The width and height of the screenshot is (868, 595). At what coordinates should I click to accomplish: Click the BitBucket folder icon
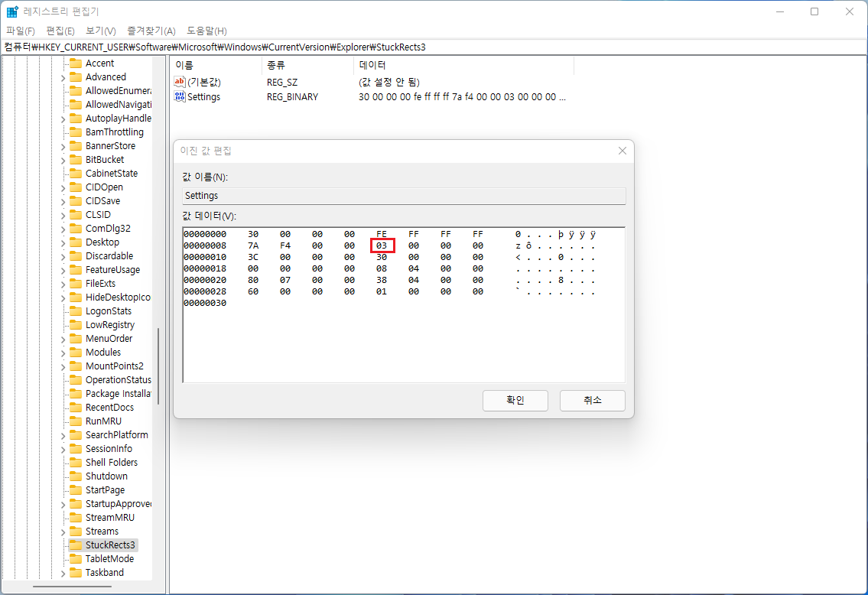(x=75, y=159)
